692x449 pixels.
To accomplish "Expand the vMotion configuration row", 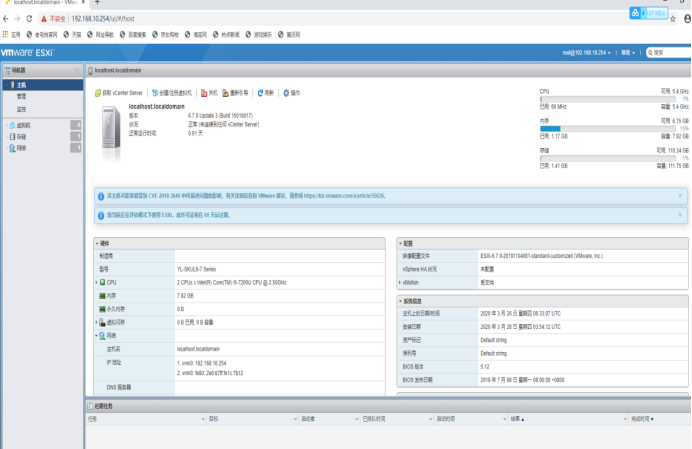I will [402, 282].
